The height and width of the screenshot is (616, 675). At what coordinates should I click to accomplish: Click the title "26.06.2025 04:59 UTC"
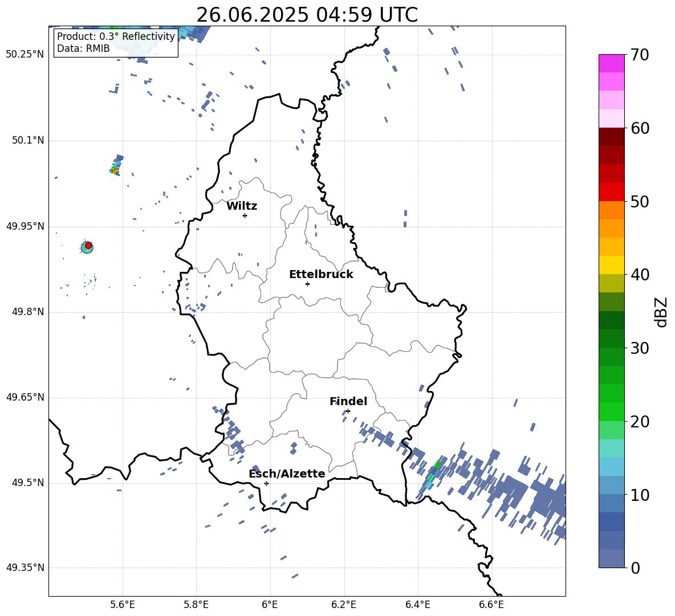(x=307, y=15)
